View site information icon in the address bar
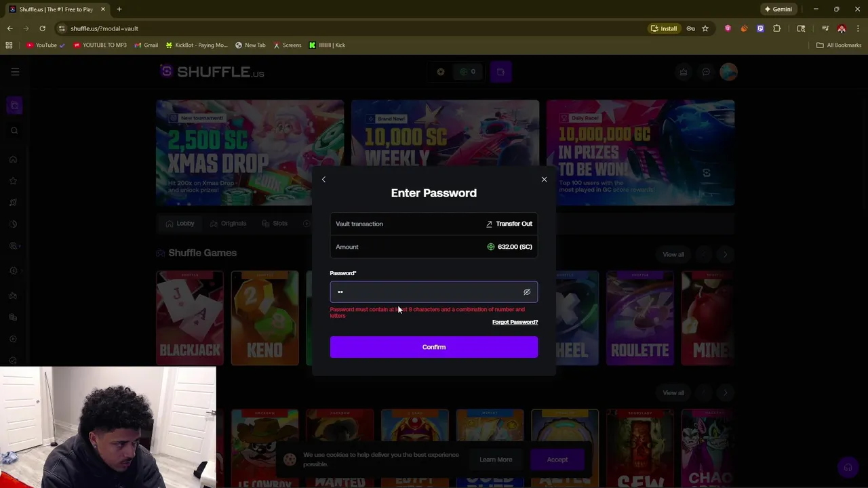Image resolution: width=868 pixels, height=488 pixels. click(x=62, y=28)
